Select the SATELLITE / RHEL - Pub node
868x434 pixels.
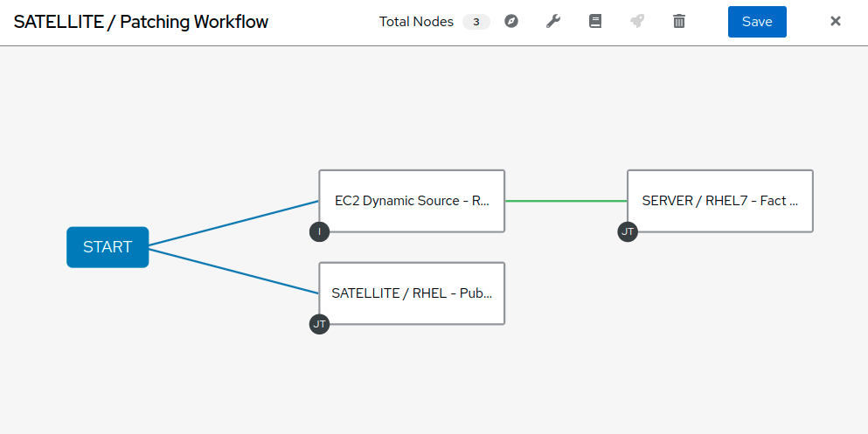[x=412, y=293]
